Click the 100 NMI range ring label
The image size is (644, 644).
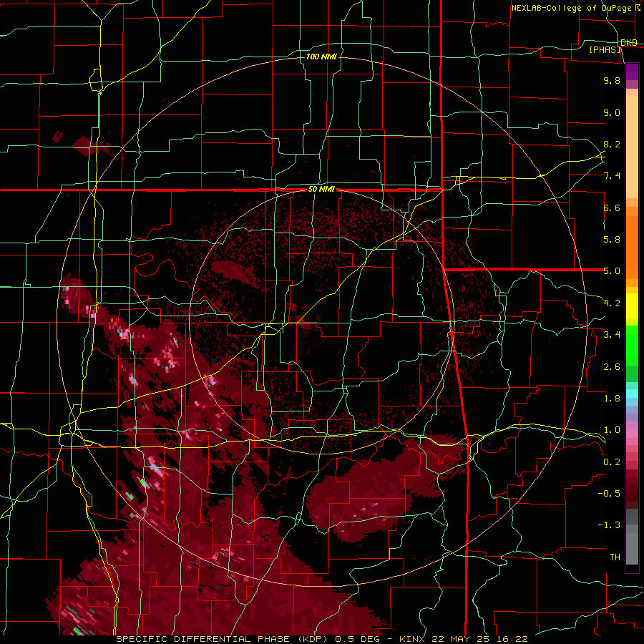click(x=321, y=57)
